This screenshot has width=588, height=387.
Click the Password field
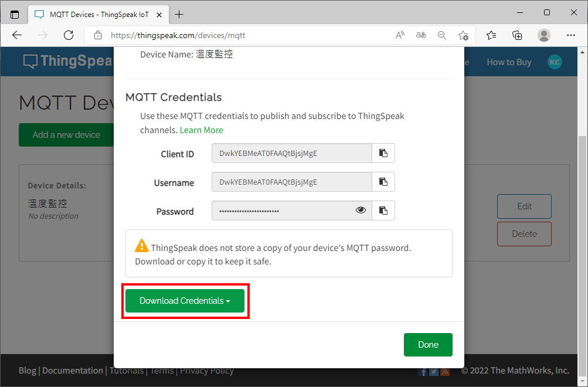pyautogui.click(x=292, y=211)
